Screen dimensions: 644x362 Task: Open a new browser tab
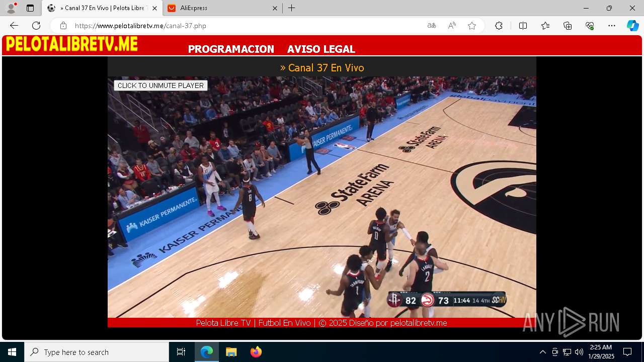(x=292, y=8)
